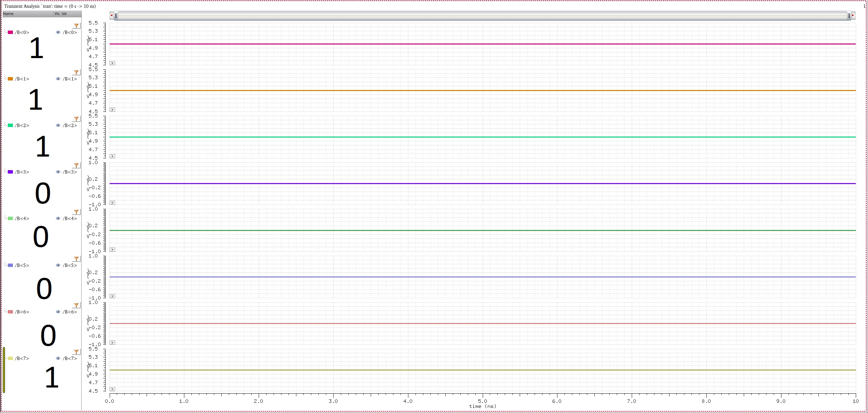
Task: Click the play arrow icon in the /B<0> strip
Action: coord(112,63)
